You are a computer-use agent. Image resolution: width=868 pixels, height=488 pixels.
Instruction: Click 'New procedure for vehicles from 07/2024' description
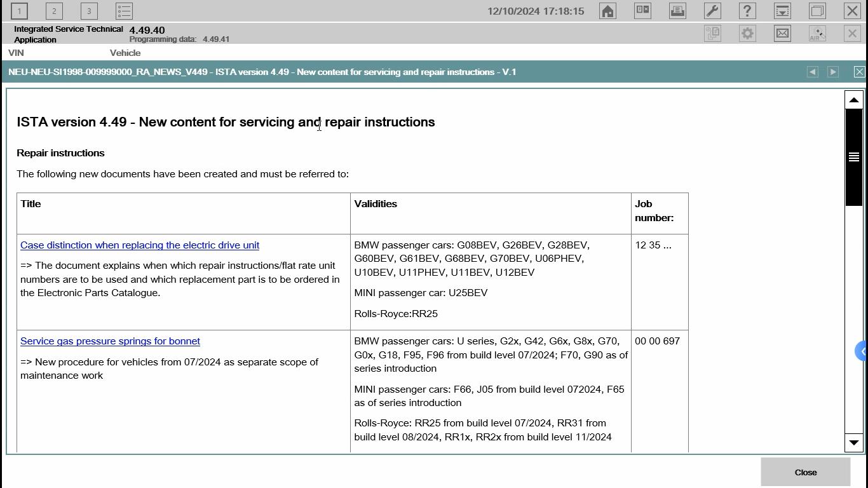click(169, 369)
